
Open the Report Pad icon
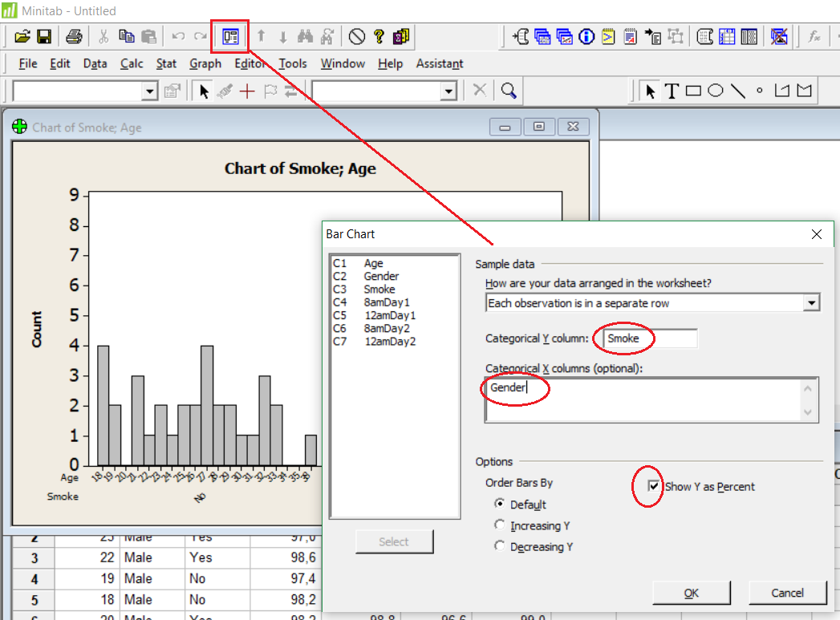click(x=631, y=36)
